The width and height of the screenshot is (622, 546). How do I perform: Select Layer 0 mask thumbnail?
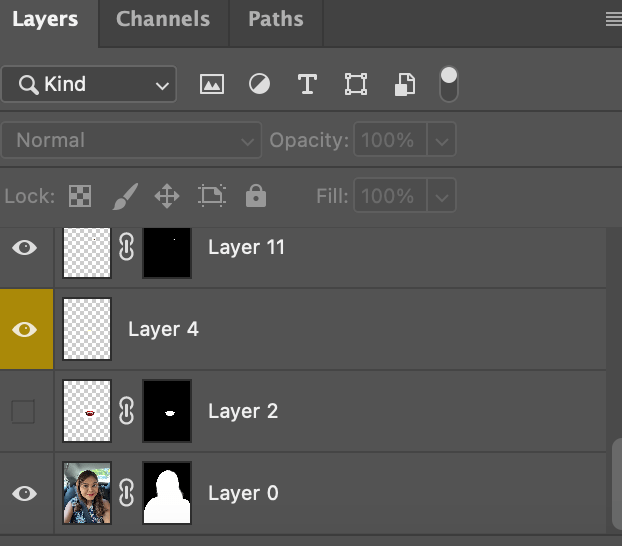[x=167, y=493]
